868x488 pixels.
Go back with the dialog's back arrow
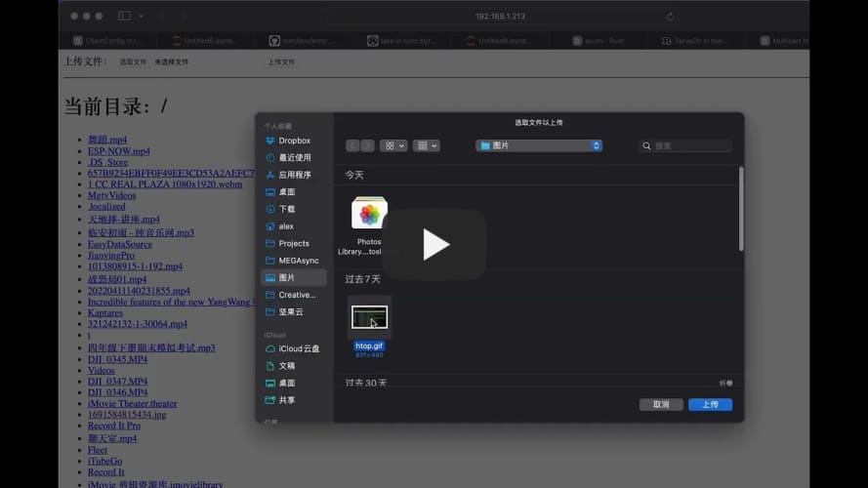(352, 145)
